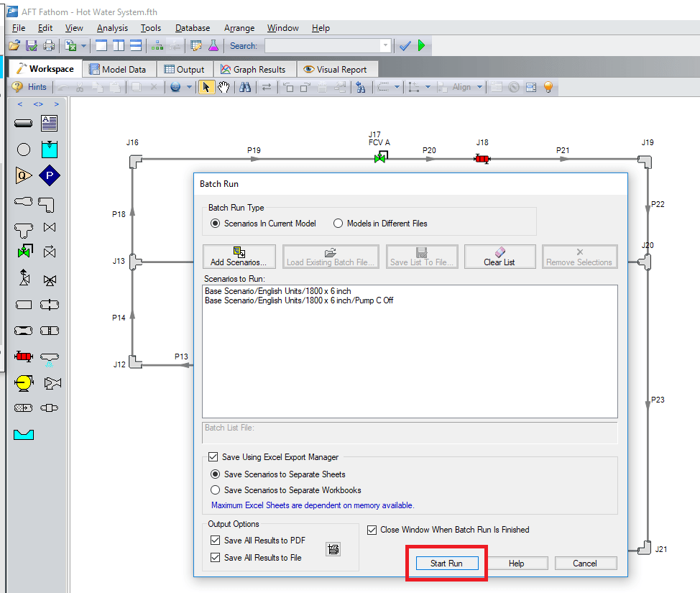Open the Arrange menu
Image resolution: width=700 pixels, height=593 pixels.
[x=239, y=28]
